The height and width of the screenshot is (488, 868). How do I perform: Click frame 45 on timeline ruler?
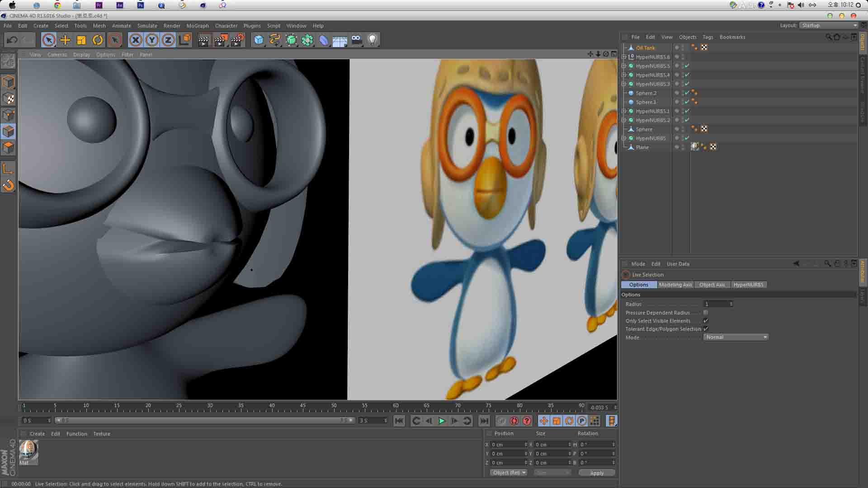click(302, 405)
